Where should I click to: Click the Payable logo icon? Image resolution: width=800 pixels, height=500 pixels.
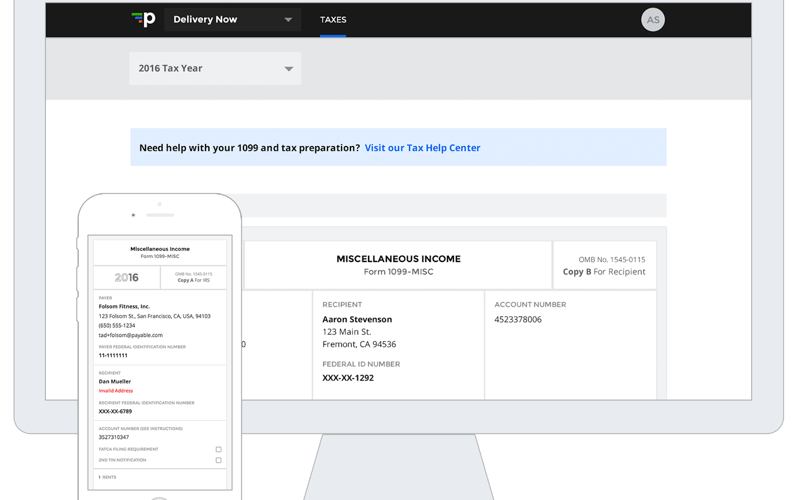point(143,19)
